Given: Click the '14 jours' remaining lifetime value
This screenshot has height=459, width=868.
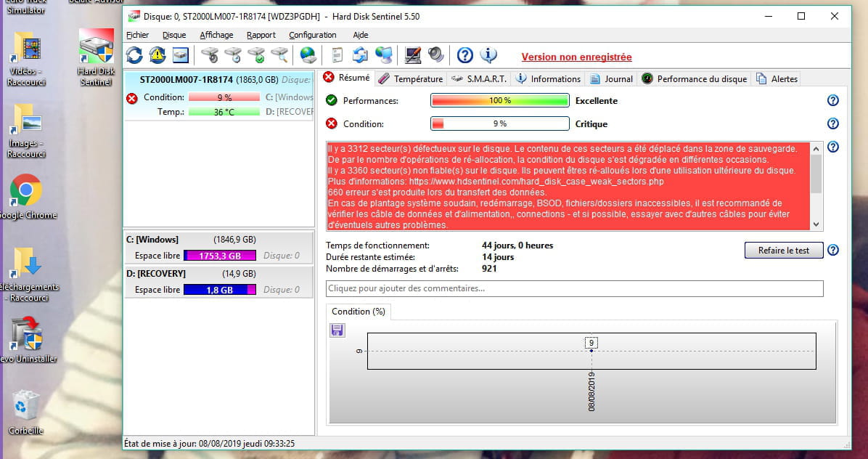Looking at the screenshot, I should coord(498,257).
